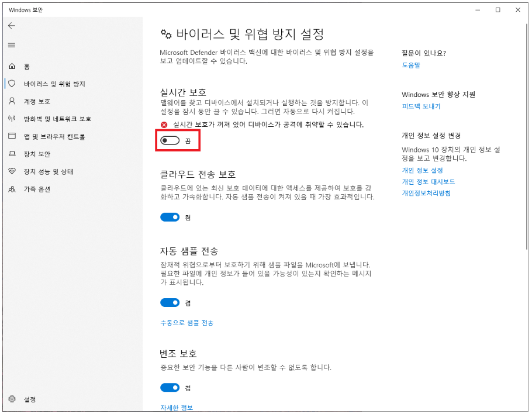Select 앱 및 브라우저 컨트롤 menu item
Viewport: 532px width, 414px height.
point(54,136)
